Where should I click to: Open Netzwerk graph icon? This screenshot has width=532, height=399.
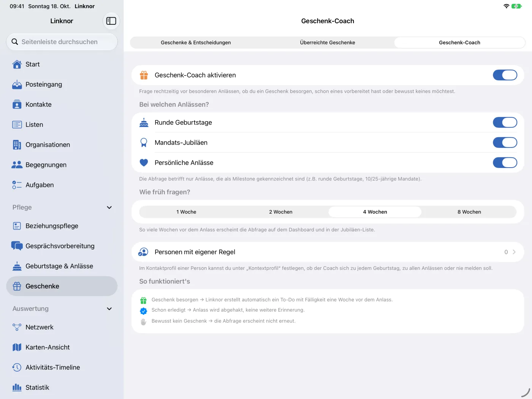17,327
